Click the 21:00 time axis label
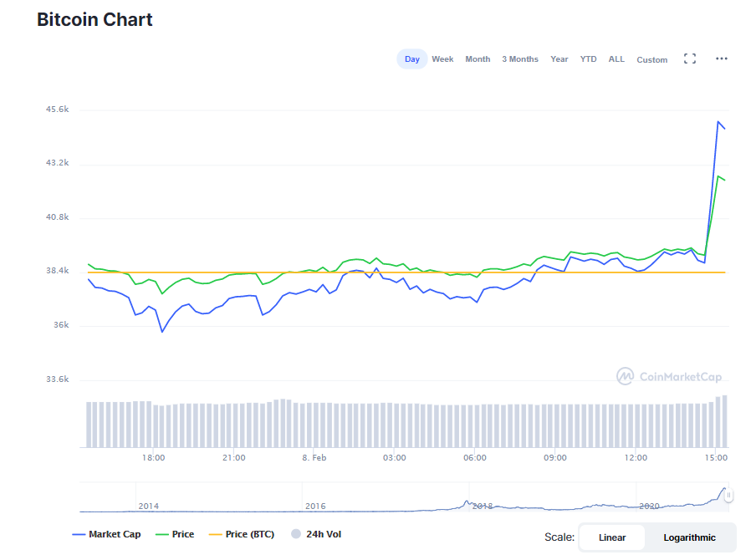This screenshot has height=560, width=756. (x=234, y=457)
